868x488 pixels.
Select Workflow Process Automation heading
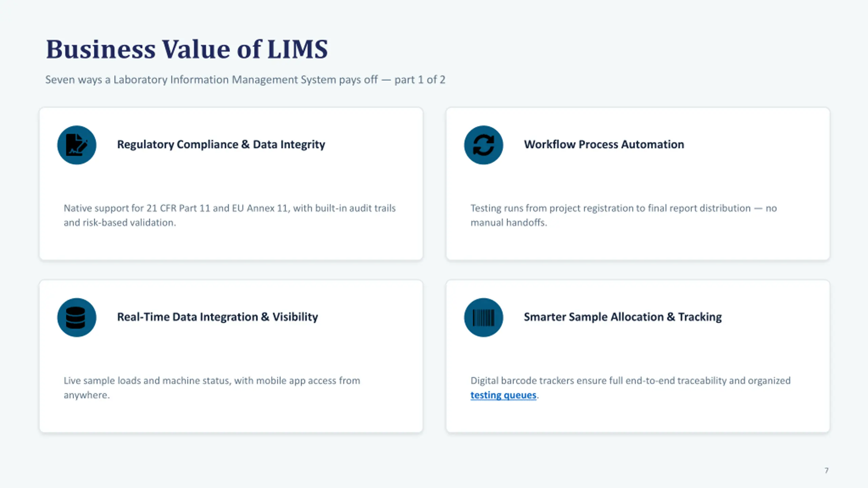click(604, 144)
